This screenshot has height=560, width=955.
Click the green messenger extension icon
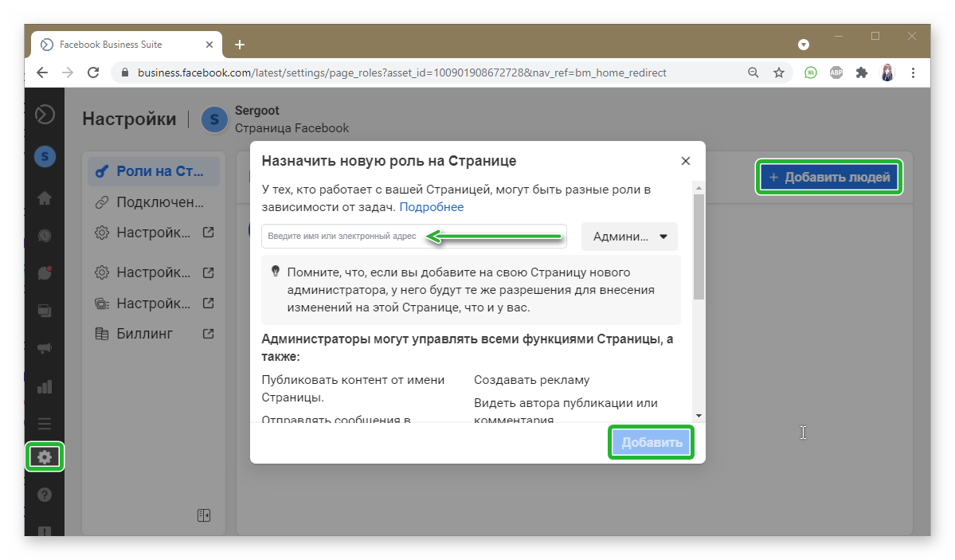coord(811,72)
